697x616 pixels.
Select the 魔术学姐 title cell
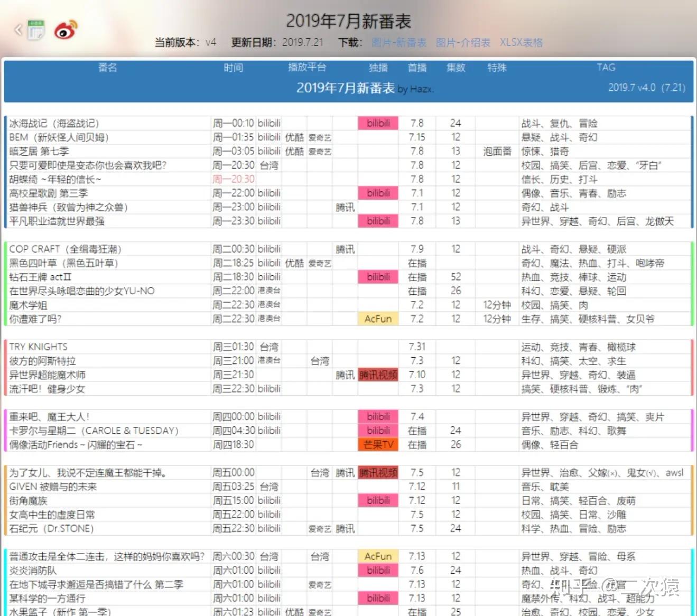(x=28, y=305)
